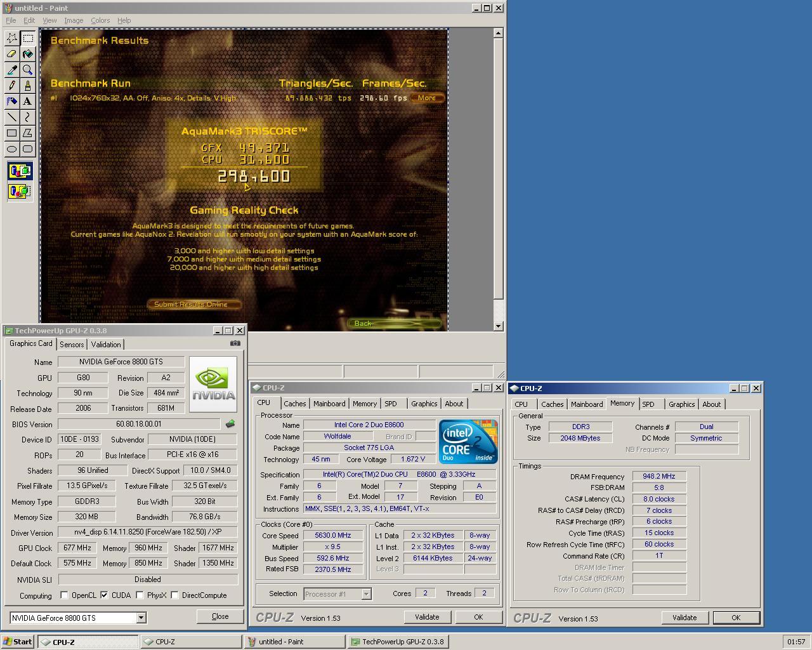The image size is (812, 650).
Task: Pick the Pick Color eyedropper tool
Action: click(x=12, y=70)
